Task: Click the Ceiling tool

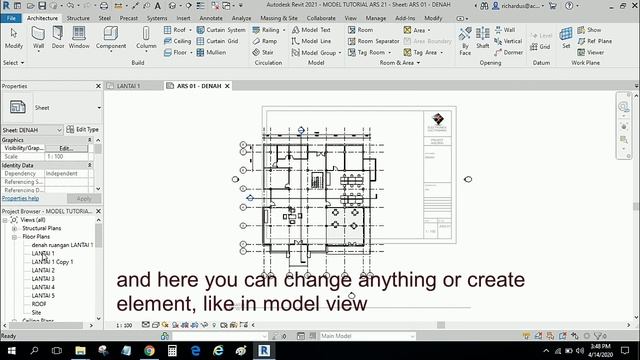Action: tap(178, 41)
